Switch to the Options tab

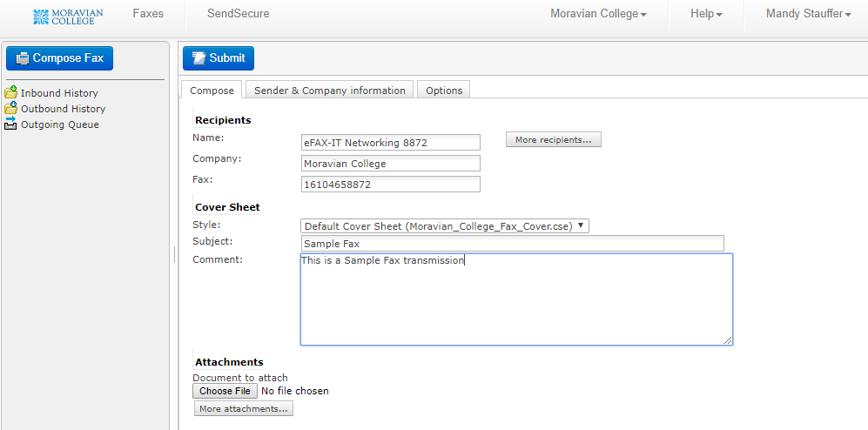[x=444, y=91]
